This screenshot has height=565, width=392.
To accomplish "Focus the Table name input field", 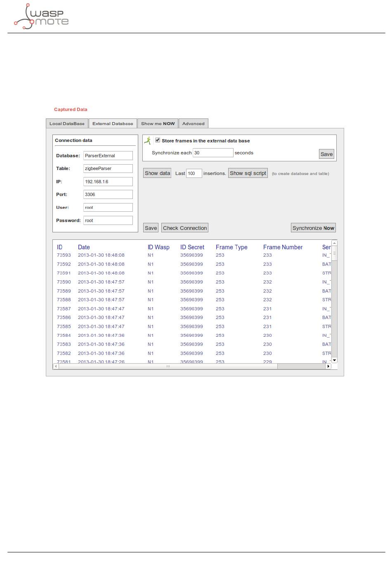I will pyautogui.click(x=108, y=168).
